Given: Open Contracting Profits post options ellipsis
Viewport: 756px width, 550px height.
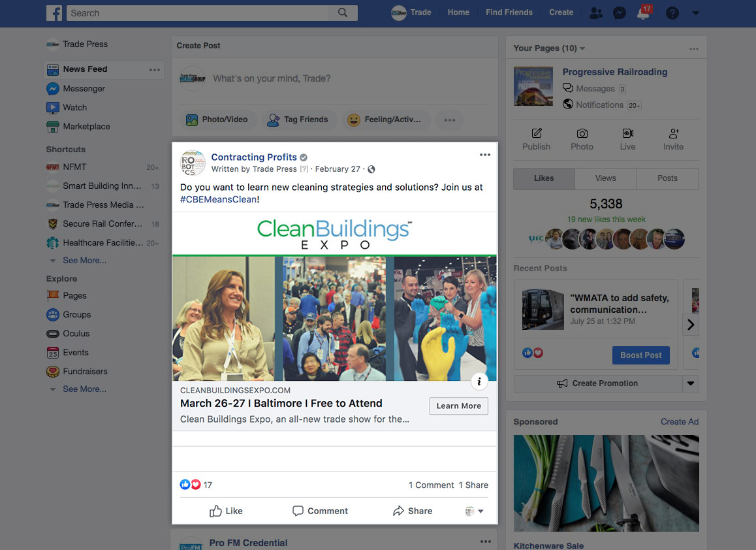Looking at the screenshot, I should coord(485,155).
